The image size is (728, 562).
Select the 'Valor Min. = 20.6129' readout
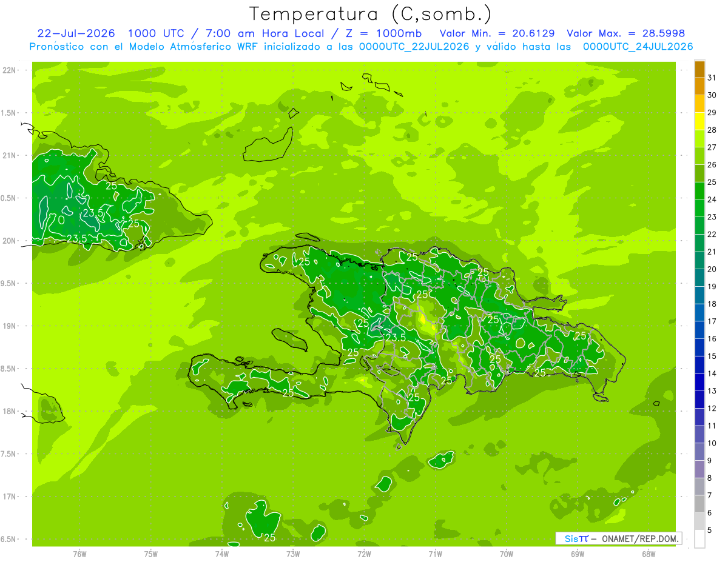tap(497, 33)
